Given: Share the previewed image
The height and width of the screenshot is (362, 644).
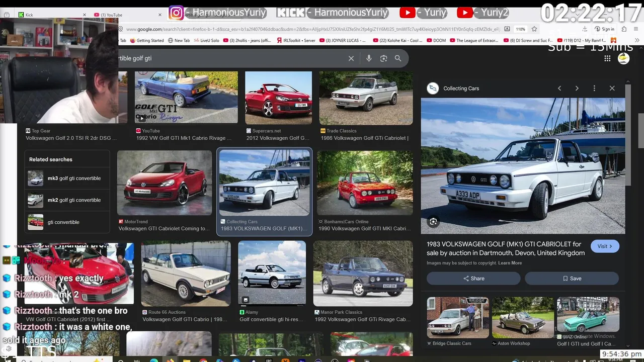Looking at the screenshot, I should point(474,279).
